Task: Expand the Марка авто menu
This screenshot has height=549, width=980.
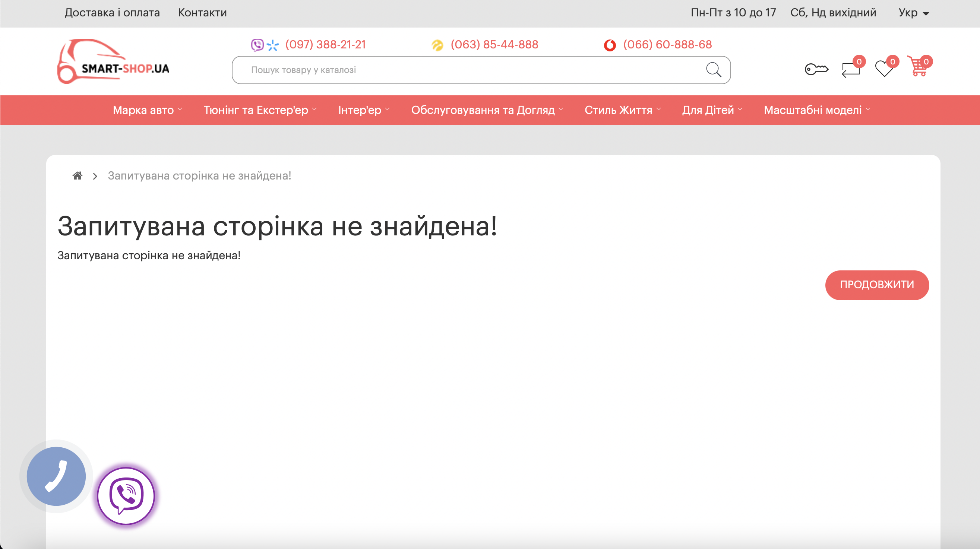Action: click(147, 110)
